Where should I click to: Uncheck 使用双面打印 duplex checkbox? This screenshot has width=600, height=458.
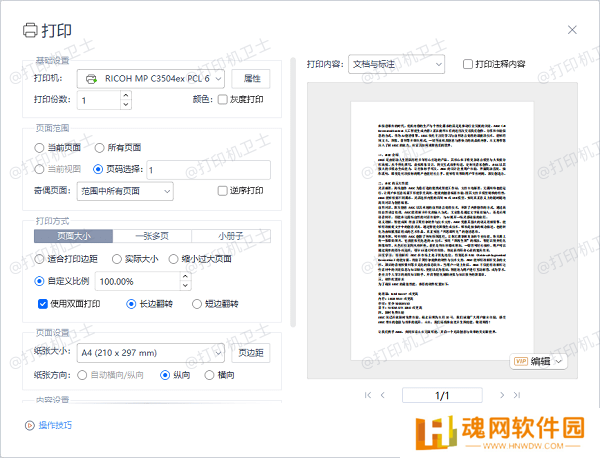pyautogui.click(x=42, y=304)
